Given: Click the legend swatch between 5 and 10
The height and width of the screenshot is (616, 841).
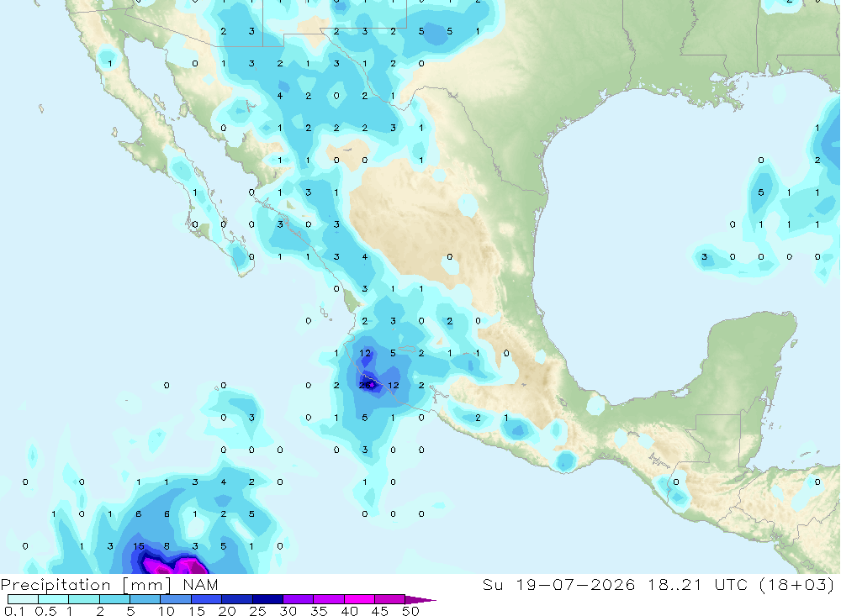Looking at the screenshot, I should tap(145, 599).
